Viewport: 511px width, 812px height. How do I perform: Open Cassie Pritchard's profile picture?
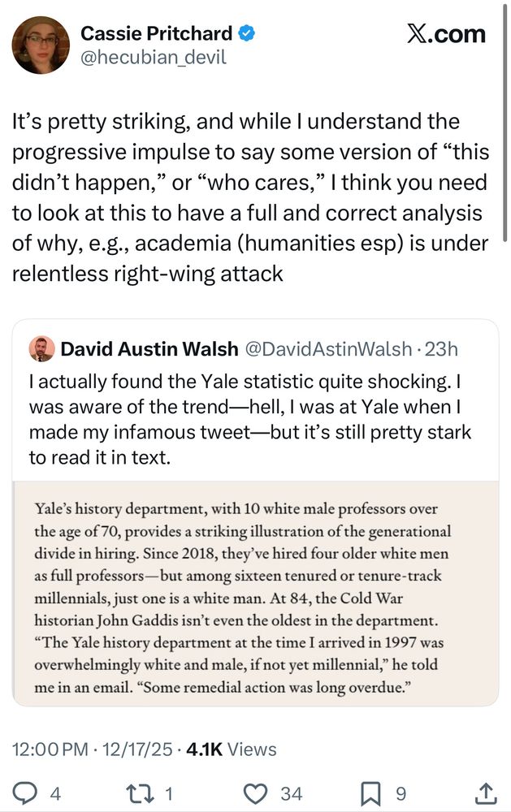point(39,45)
